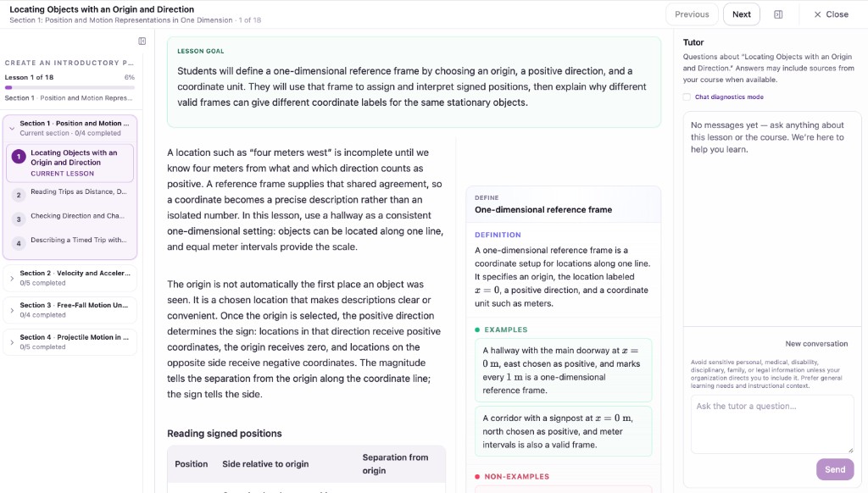This screenshot has width=868, height=493.
Task: Collapse the left course outline sidebar icon
Action: [x=142, y=41]
